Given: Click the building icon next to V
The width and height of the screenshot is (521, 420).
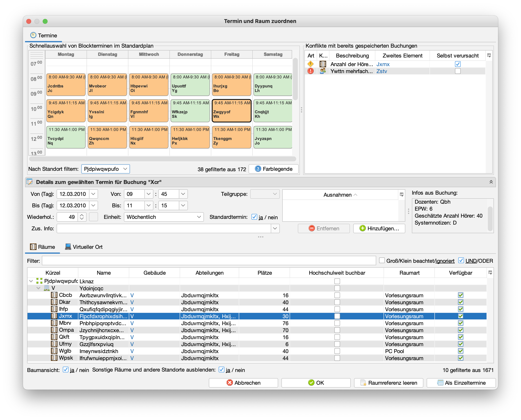Looking at the screenshot, I should (46, 288).
